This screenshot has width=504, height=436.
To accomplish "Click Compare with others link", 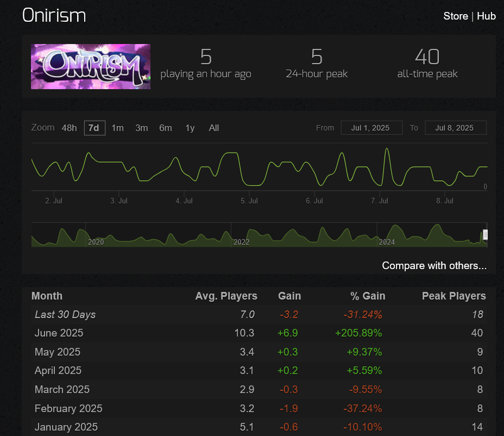I will 434,265.
